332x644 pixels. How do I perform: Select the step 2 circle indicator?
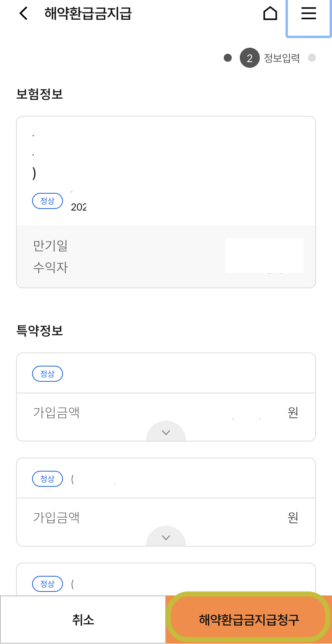(x=249, y=58)
